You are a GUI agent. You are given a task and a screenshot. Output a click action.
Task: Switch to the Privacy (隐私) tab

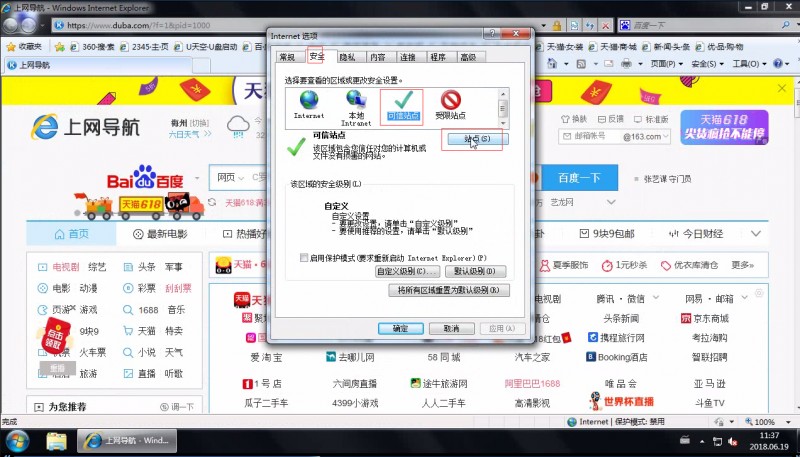pos(347,57)
